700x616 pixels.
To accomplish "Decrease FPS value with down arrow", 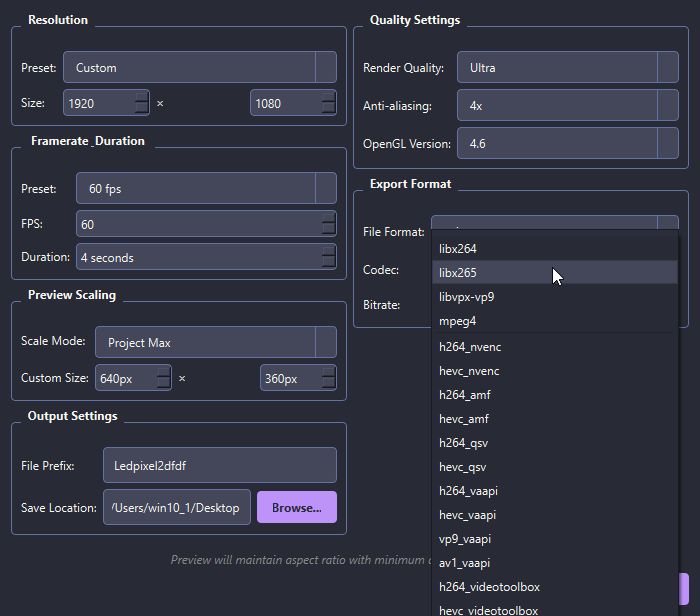I will click(329, 229).
